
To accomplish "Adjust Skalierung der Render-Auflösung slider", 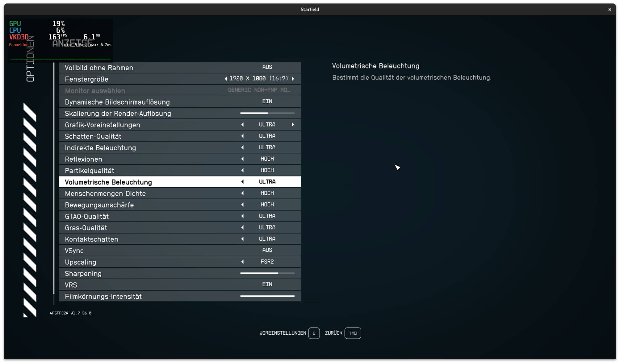I will point(267,113).
